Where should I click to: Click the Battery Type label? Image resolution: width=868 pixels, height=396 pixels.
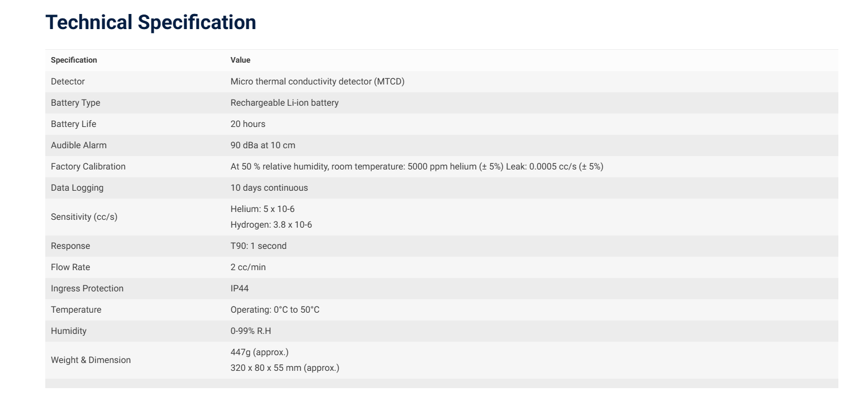pyautogui.click(x=75, y=103)
